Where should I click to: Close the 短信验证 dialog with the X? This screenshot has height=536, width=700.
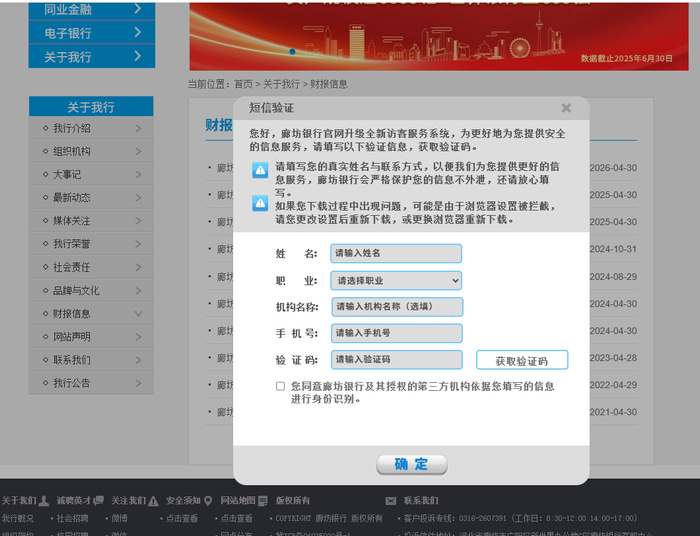(566, 108)
